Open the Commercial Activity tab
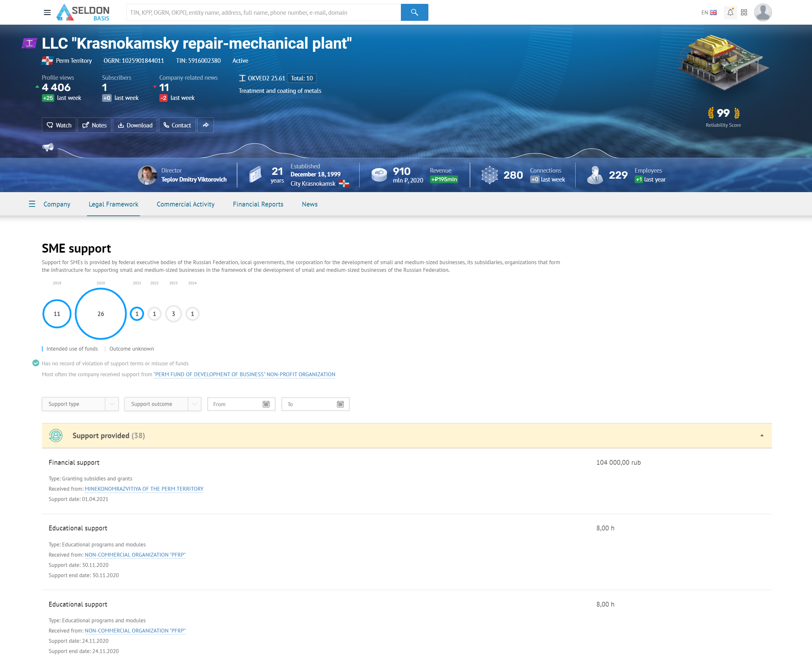The image size is (812, 665). (x=185, y=204)
